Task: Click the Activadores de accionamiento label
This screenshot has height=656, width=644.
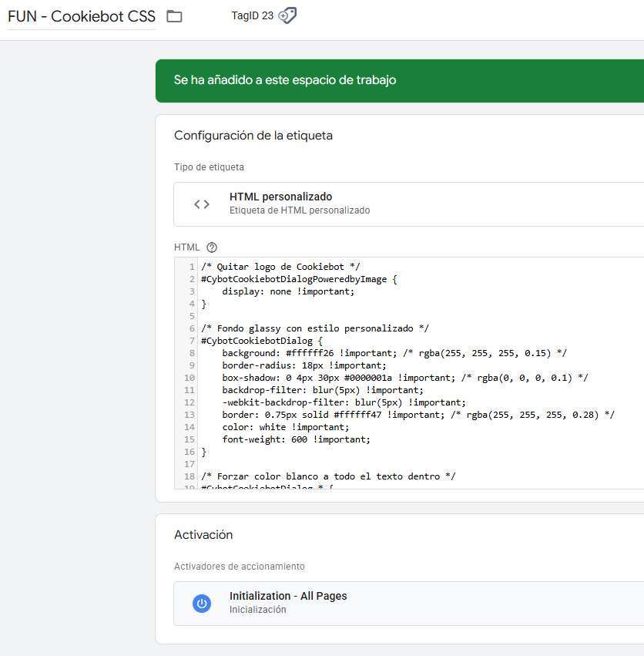Action: 240,566
